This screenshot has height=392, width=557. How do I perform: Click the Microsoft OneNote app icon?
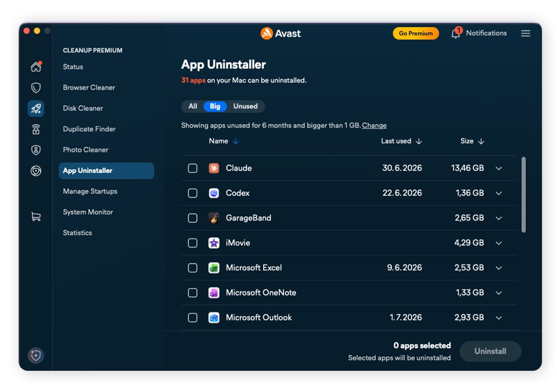214,293
